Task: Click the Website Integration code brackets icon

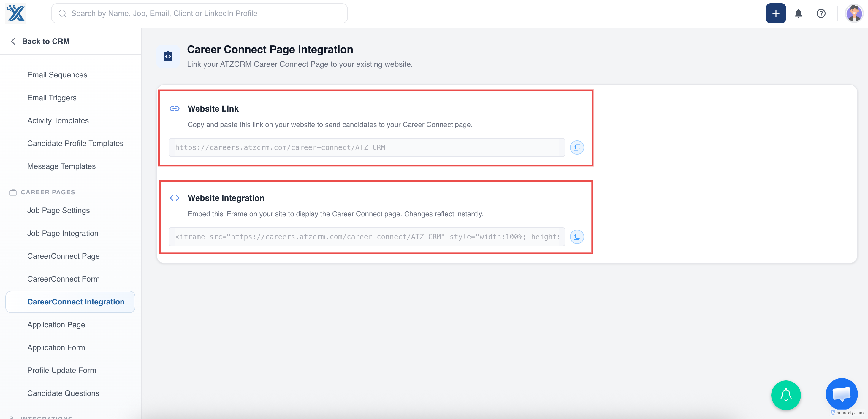Action: click(x=175, y=198)
